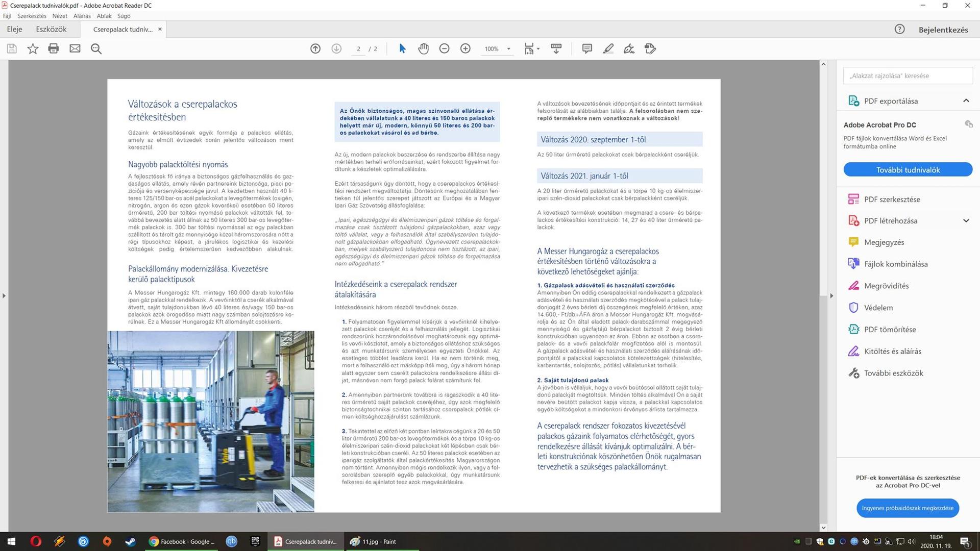Click the További tudnivalók button

click(908, 170)
